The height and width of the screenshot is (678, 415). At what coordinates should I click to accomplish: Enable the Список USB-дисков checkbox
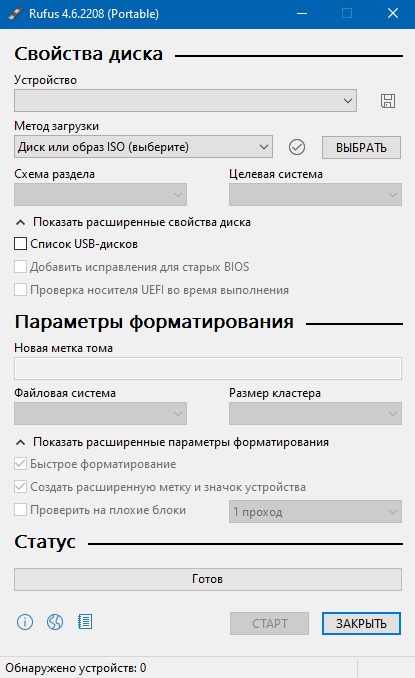20,244
